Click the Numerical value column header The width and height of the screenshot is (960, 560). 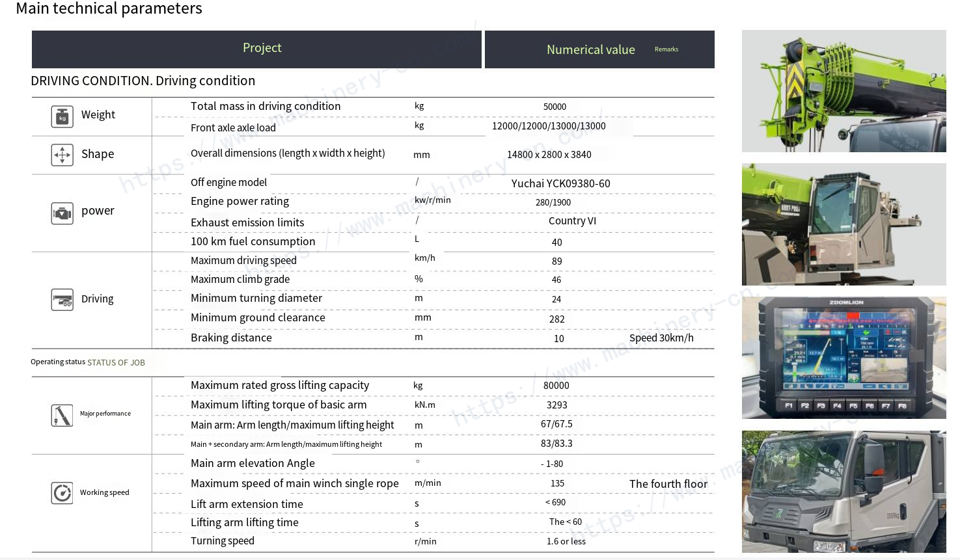591,50
